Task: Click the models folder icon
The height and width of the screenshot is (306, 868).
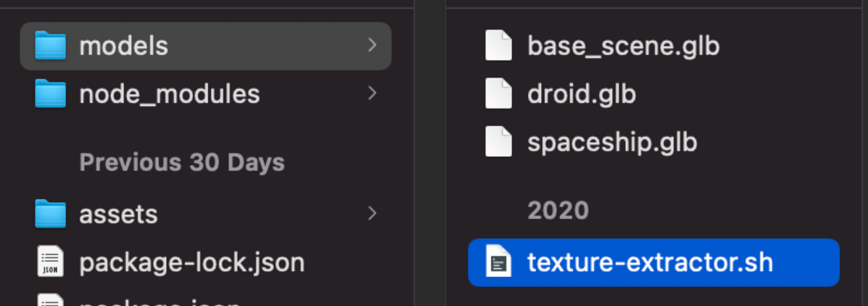Action: coord(50,45)
